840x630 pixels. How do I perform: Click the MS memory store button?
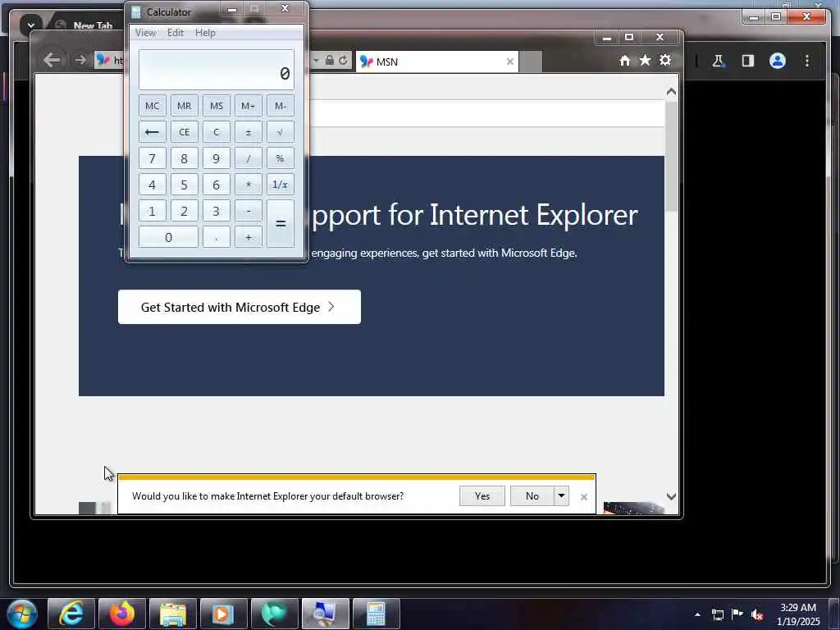(216, 106)
